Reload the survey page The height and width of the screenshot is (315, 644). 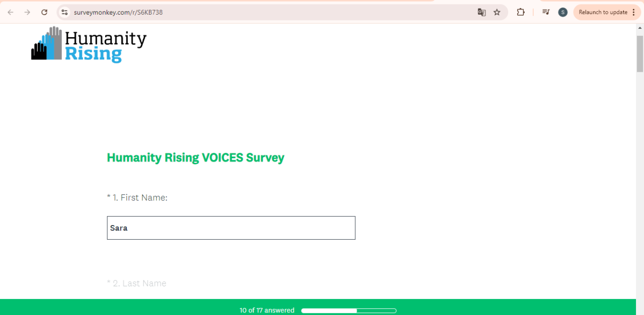pos(44,12)
